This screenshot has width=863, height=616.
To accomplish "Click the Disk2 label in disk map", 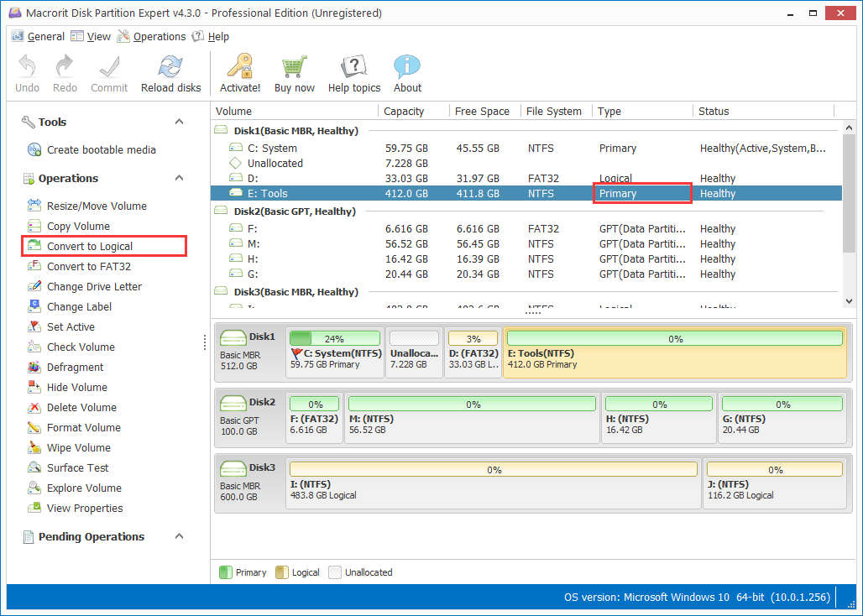I will point(261,401).
